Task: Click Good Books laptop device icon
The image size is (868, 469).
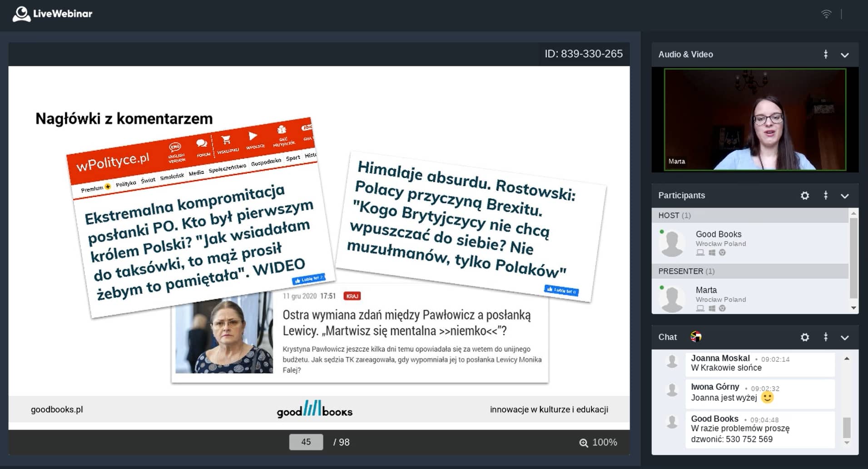Action: coord(700,252)
